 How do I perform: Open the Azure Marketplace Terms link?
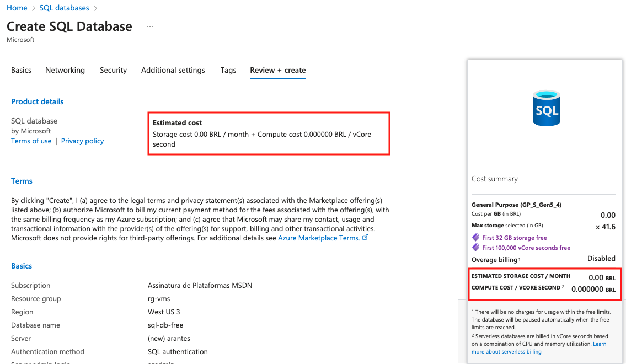coord(319,238)
